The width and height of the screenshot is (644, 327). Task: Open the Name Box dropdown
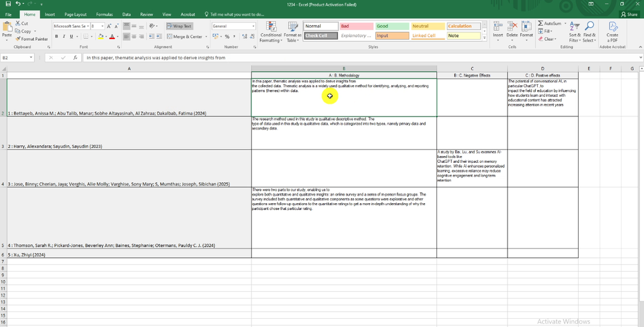point(31,58)
